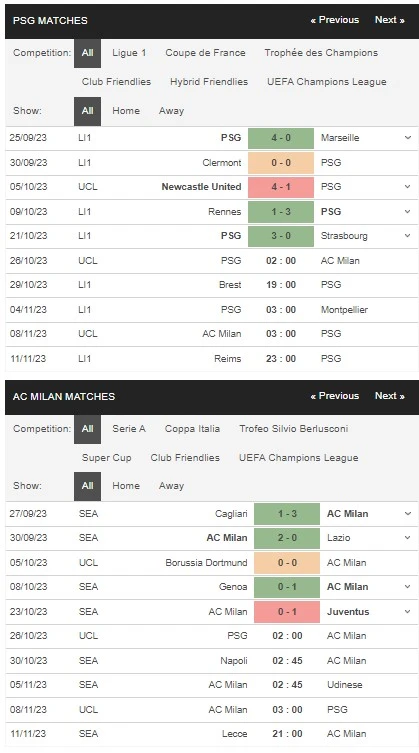
Task: Expand AC Milan vs Juventus chevron
Action: click(407, 612)
